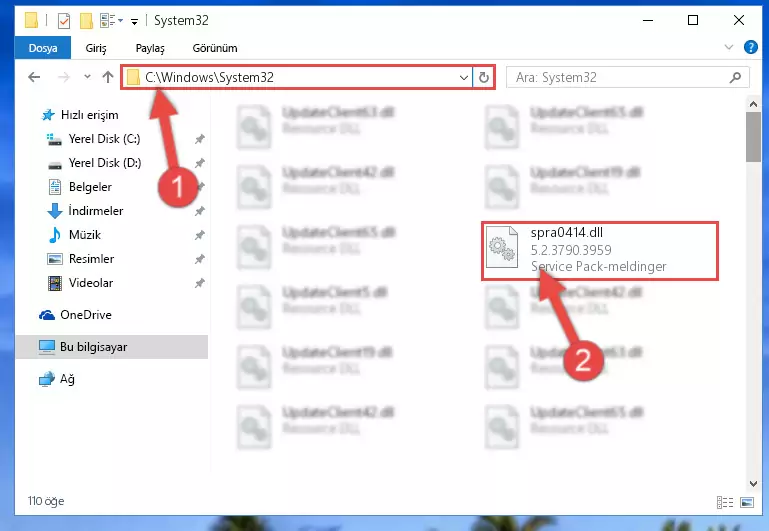Click the scroll down arrow of file list
This screenshot has height=531, width=769.
tap(753, 483)
